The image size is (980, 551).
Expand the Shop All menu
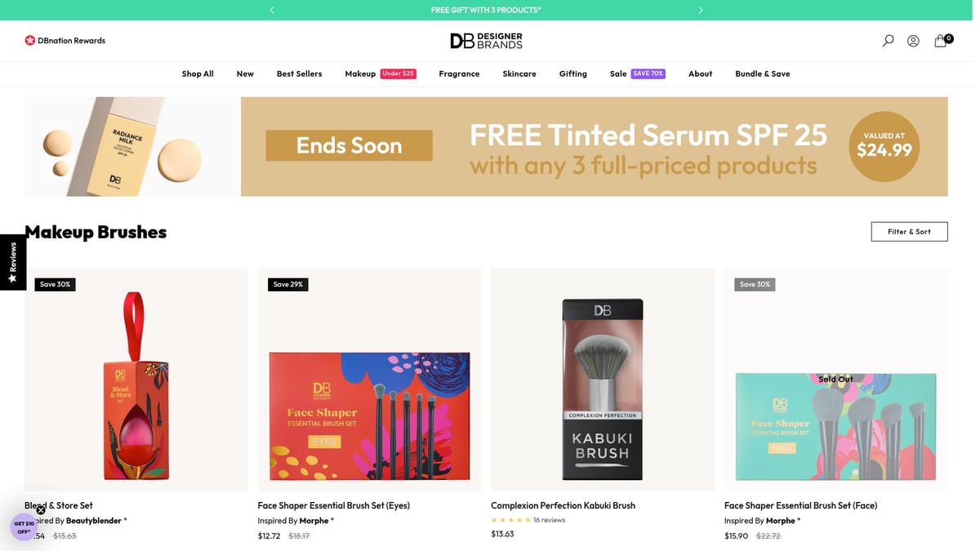click(x=198, y=73)
